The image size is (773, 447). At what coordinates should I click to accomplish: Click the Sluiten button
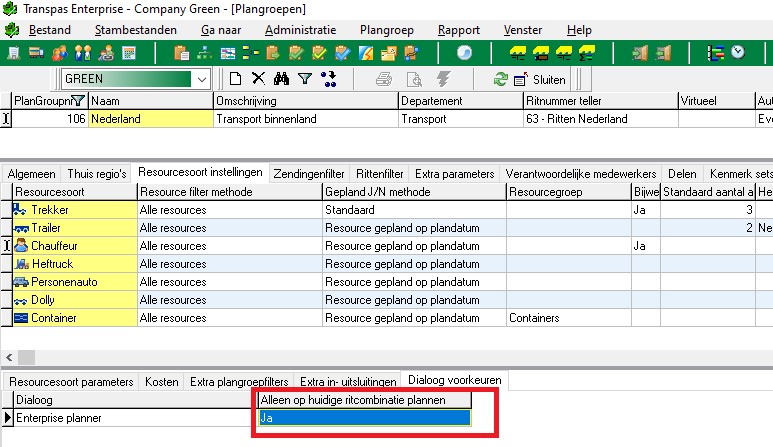[541, 79]
